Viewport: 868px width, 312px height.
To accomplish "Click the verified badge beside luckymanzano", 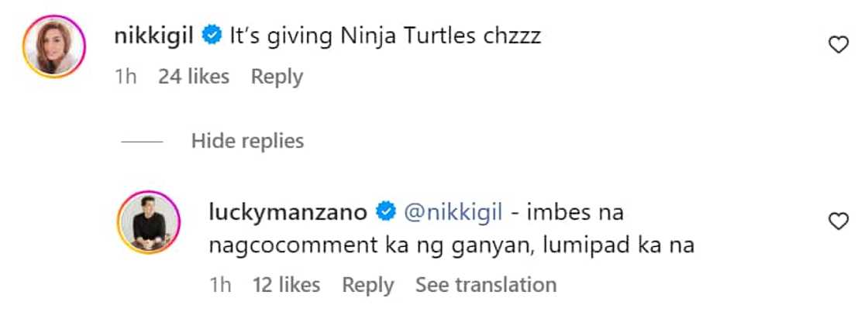I will (x=384, y=211).
